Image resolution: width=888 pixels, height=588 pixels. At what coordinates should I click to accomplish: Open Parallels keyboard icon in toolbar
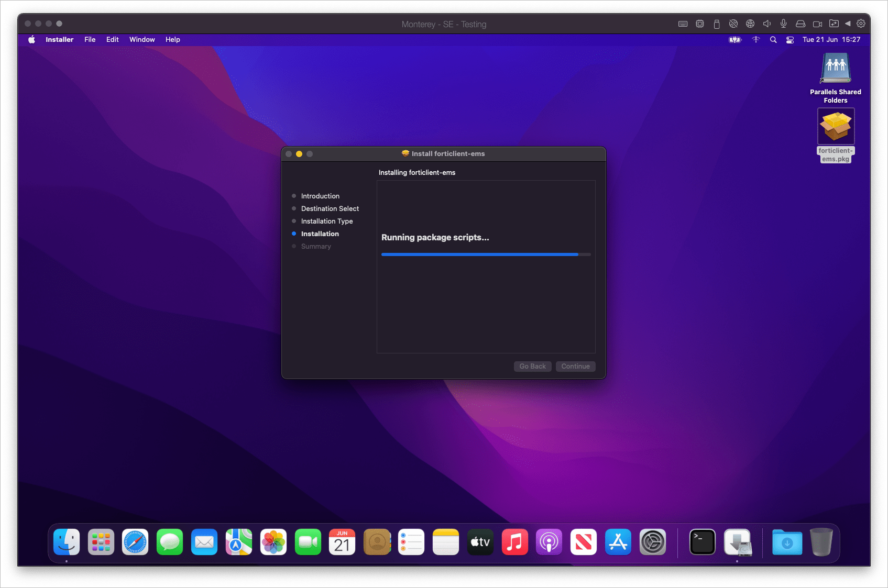683,24
